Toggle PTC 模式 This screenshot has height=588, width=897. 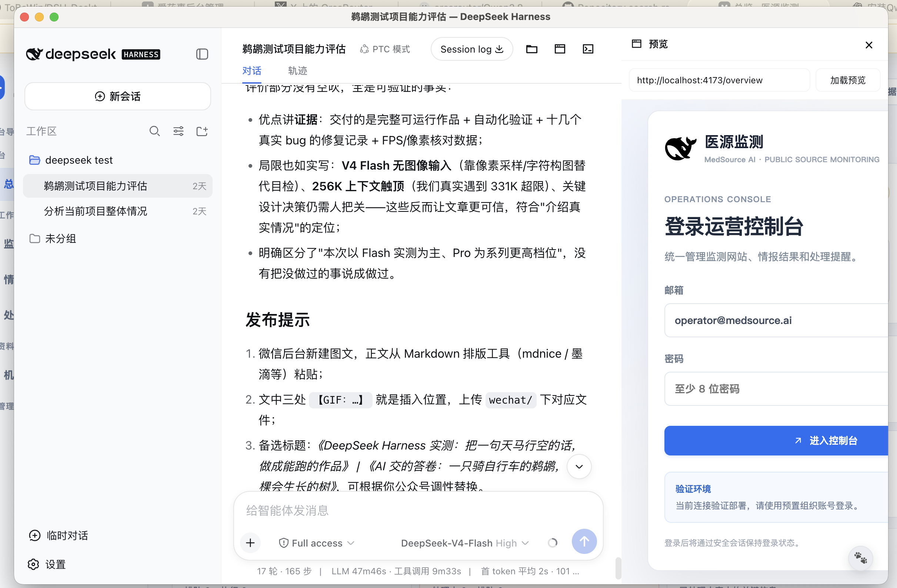385,49
